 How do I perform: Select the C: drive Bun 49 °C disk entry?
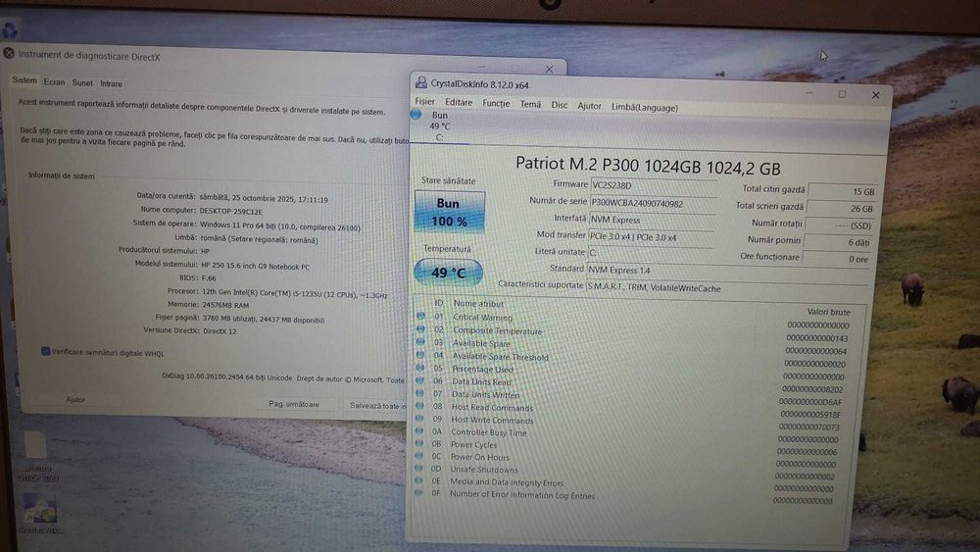click(439, 125)
